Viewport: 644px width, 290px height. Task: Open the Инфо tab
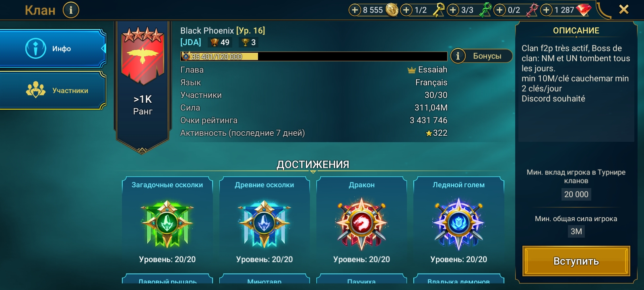click(53, 49)
